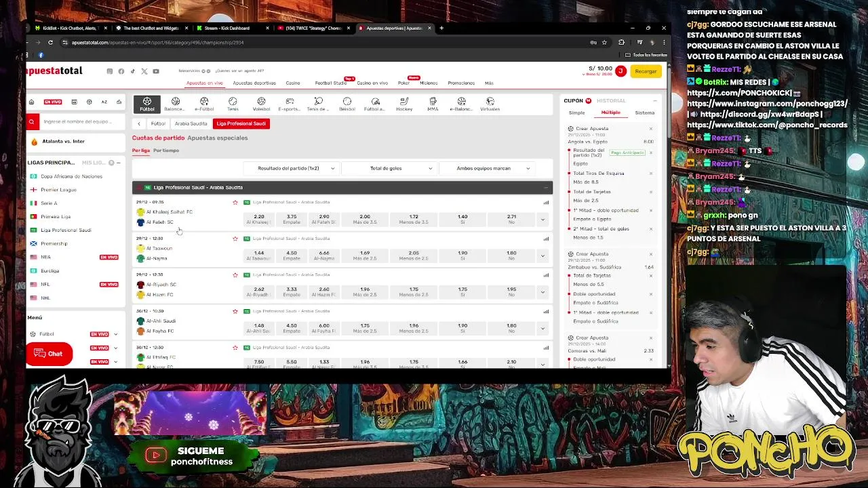Open Apuesta Total's X (Twitter) icon

pyautogui.click(x=144, y=71)
